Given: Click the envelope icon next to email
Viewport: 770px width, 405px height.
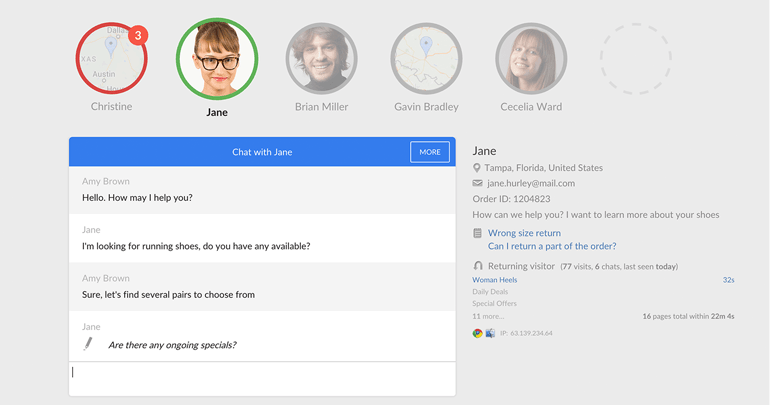Looking at the screenshot, I should coord(477,183).
